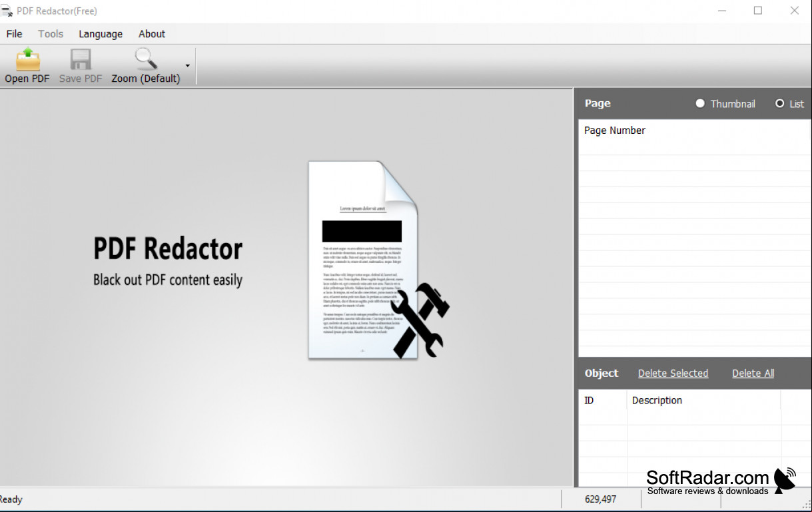
Task: Click the redacted document illustration
Action: [378, 260]
